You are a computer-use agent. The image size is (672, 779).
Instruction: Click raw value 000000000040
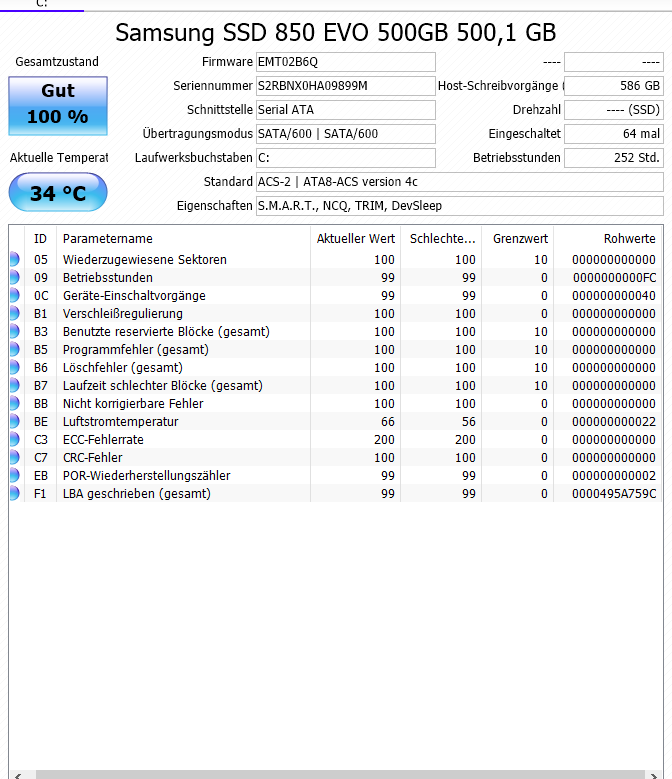614,296
